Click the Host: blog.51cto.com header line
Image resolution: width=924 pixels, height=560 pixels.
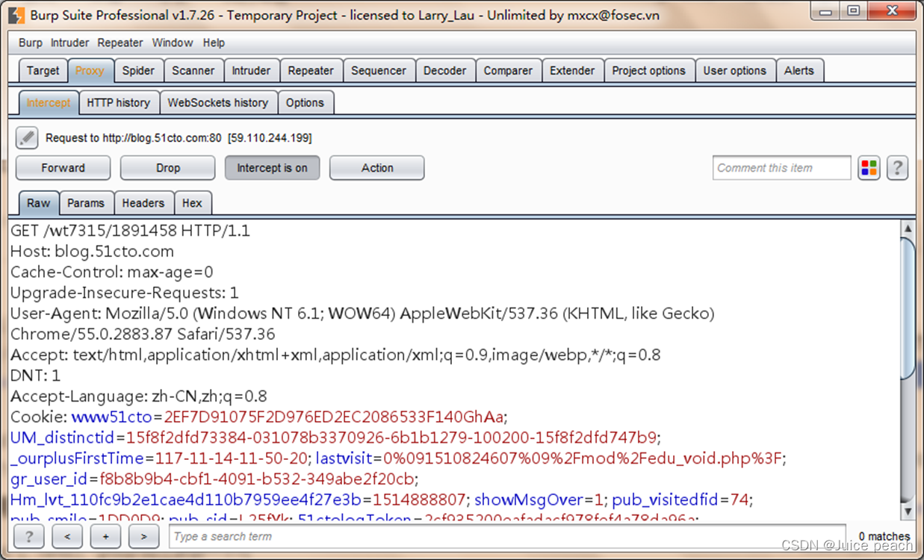[92, 252]
